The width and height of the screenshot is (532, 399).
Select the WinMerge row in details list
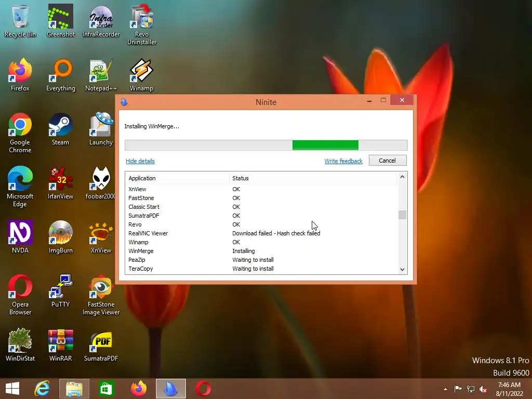click(261, 251)
